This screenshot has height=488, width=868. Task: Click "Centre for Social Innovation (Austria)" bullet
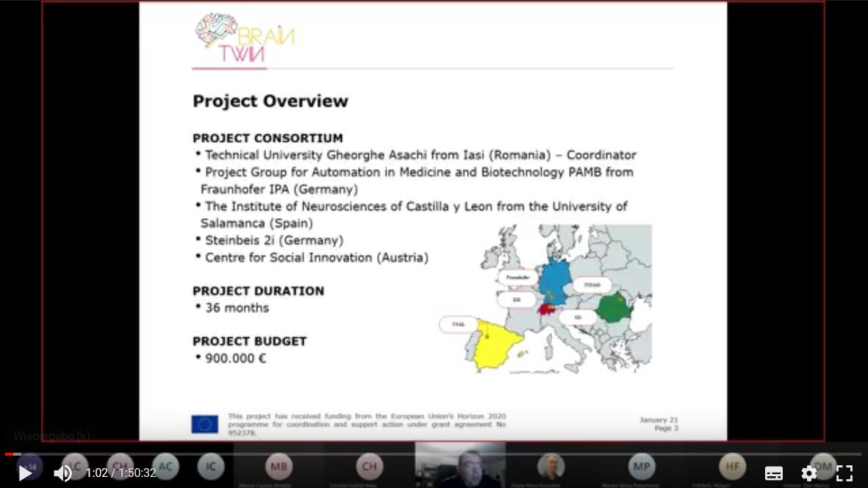[x=312, y=258]
